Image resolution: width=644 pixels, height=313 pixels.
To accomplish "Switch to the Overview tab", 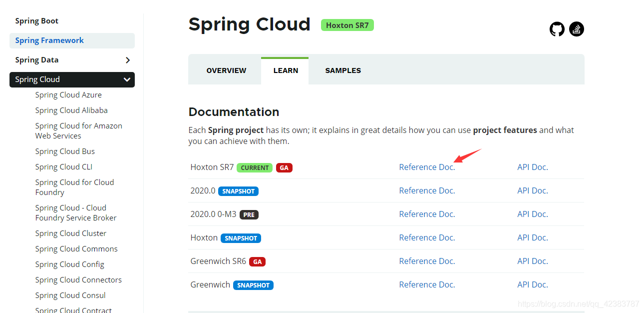I will [226, 70].
